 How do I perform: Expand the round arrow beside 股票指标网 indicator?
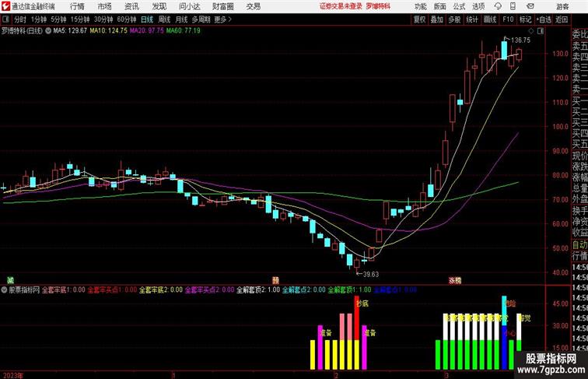4,290
